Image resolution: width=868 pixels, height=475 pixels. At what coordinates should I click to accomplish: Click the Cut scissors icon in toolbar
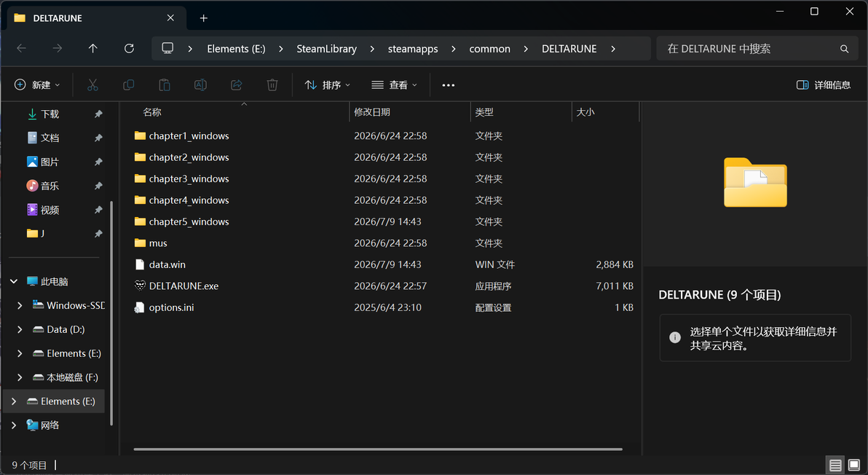tap(92, 85)
